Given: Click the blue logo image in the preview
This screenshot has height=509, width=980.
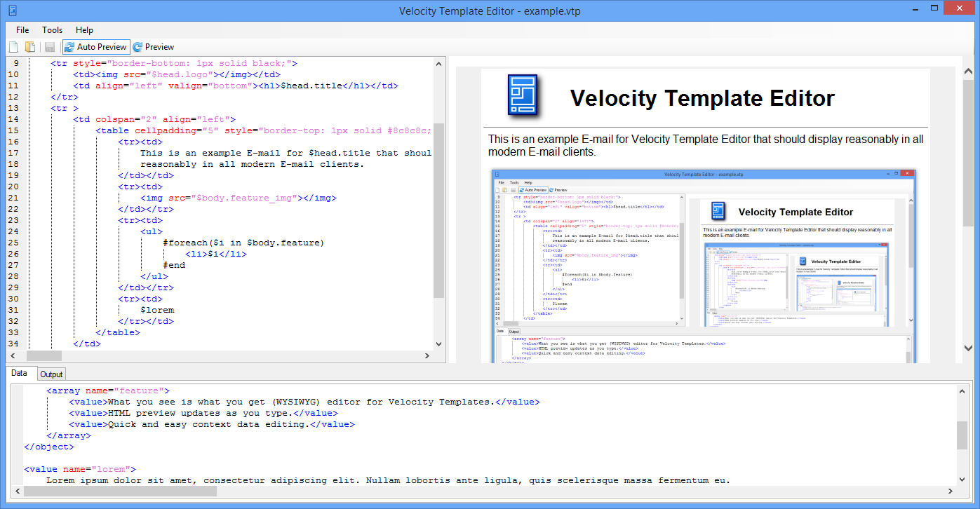Looking at the screenshot, I should pyautogui.click(x=523, y=95).
